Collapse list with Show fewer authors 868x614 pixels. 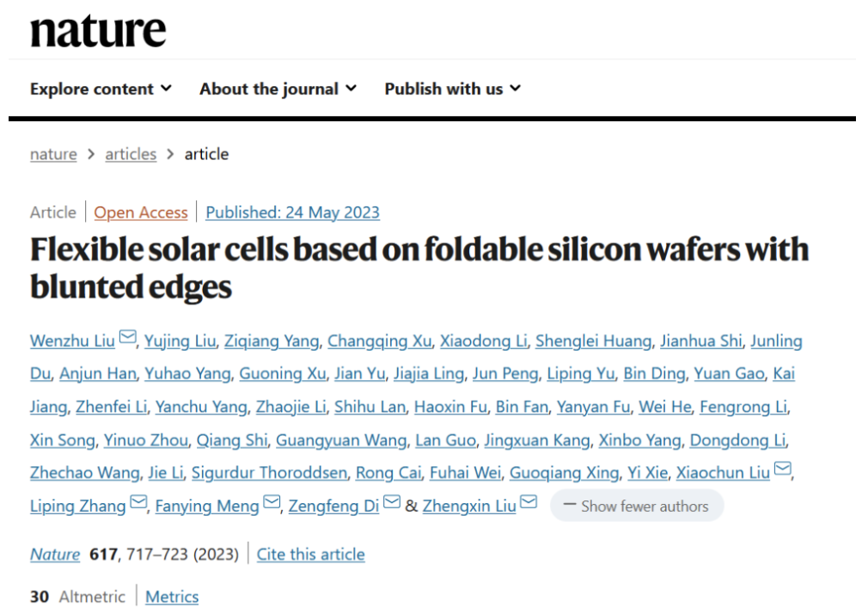point(637,506)
